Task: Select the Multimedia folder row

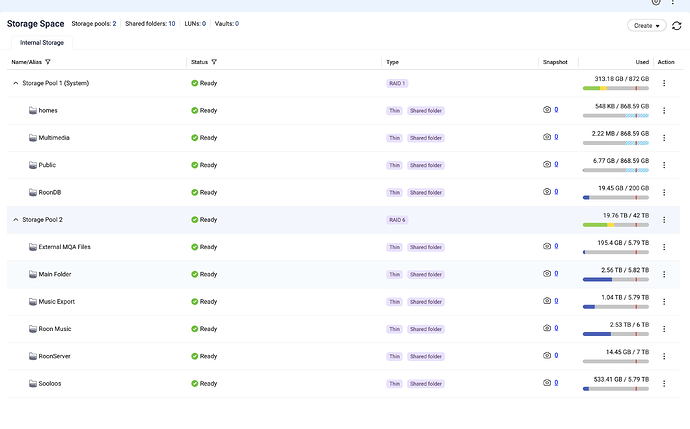Action: tap(343, 138)
